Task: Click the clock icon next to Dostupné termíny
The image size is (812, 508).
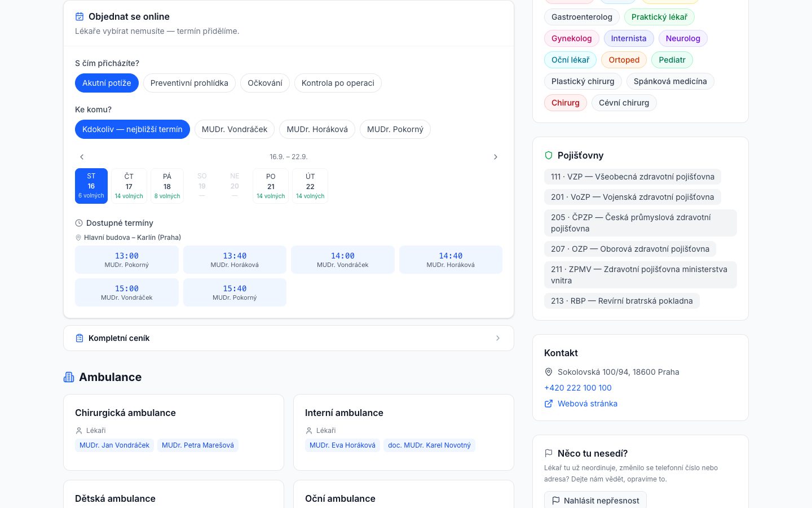Action: (x=79, y=223)
